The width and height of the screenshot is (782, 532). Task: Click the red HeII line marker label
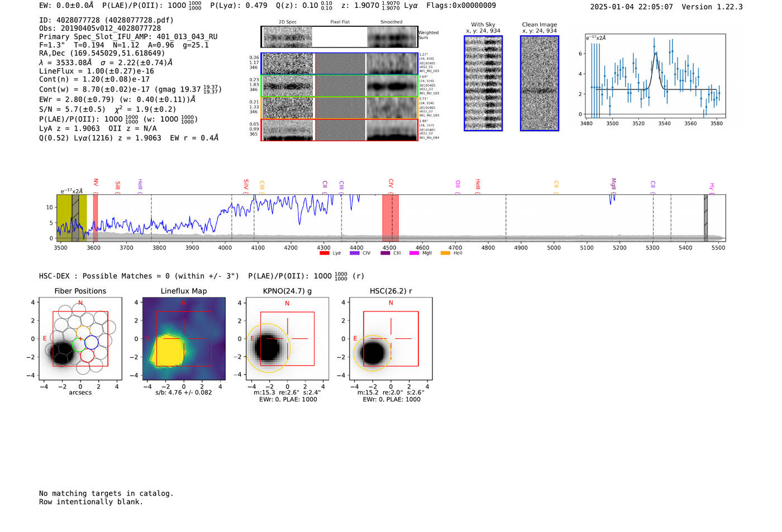[478, 185]
